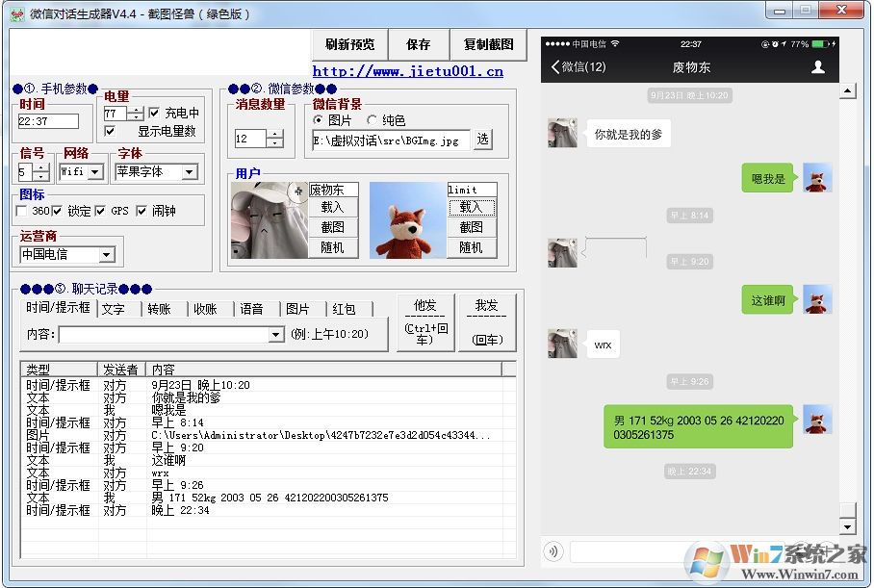This screenshot has width=874, height=588.
Task: Switch to the 红包 tab
Action: (345, 309)
